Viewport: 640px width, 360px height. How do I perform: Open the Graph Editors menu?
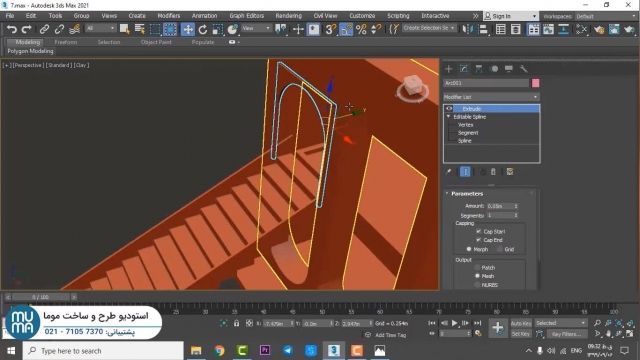[x=247, y=16]
